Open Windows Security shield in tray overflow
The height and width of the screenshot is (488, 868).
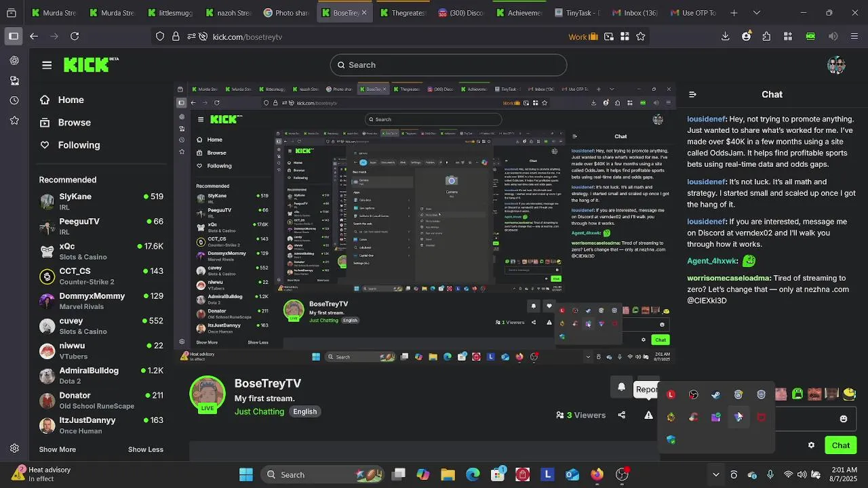[x=671, y=440]
